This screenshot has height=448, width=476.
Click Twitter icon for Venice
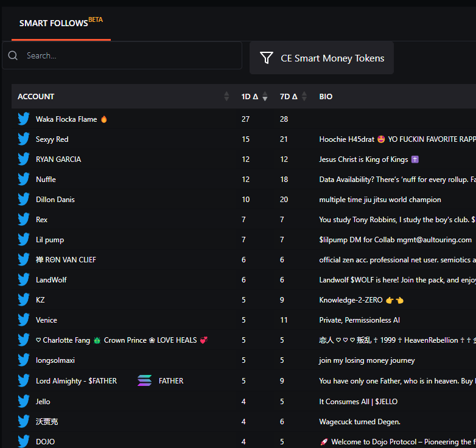pyautogui.click(x=23, y=320)
